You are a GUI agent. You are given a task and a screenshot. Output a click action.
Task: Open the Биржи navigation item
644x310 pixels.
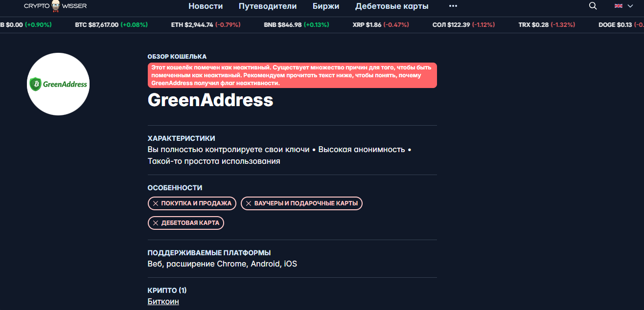tap(326, 6)
